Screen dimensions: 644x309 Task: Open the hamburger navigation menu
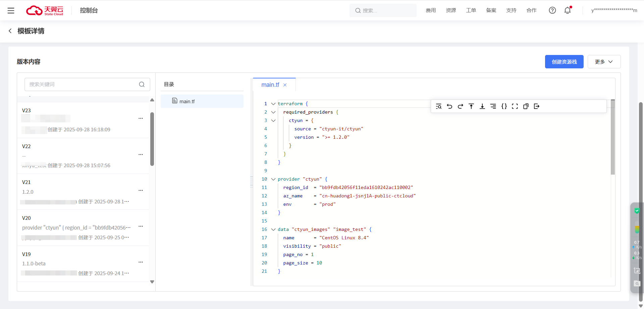(11, 10)
